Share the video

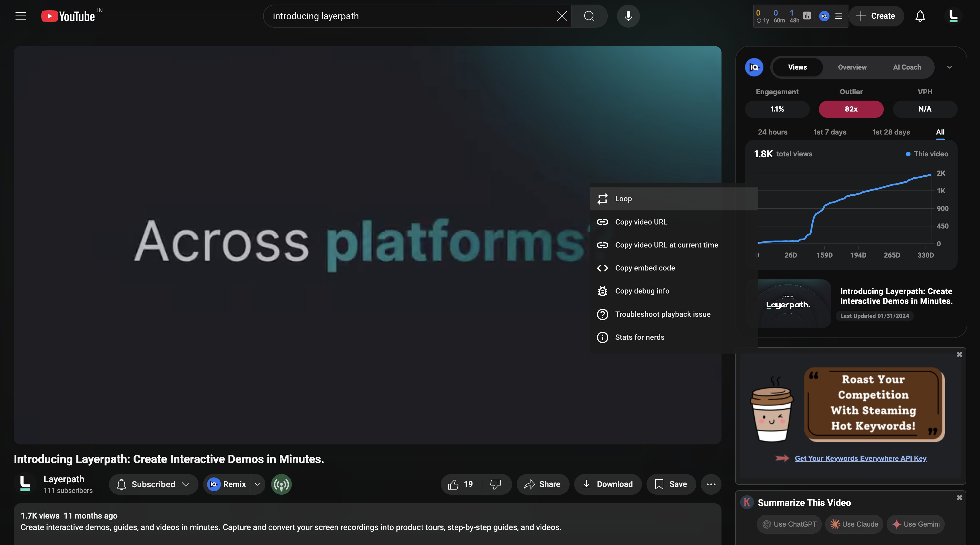(x=543, y=484)
